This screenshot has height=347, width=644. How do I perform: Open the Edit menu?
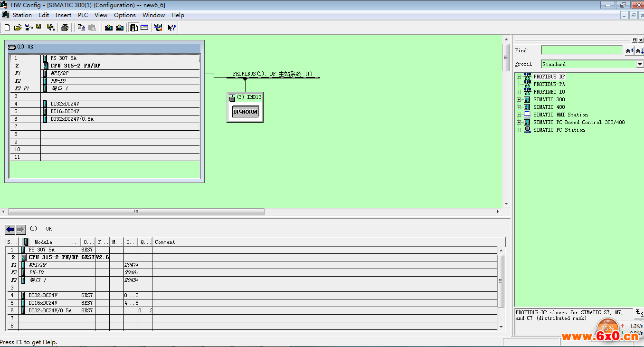44,15
